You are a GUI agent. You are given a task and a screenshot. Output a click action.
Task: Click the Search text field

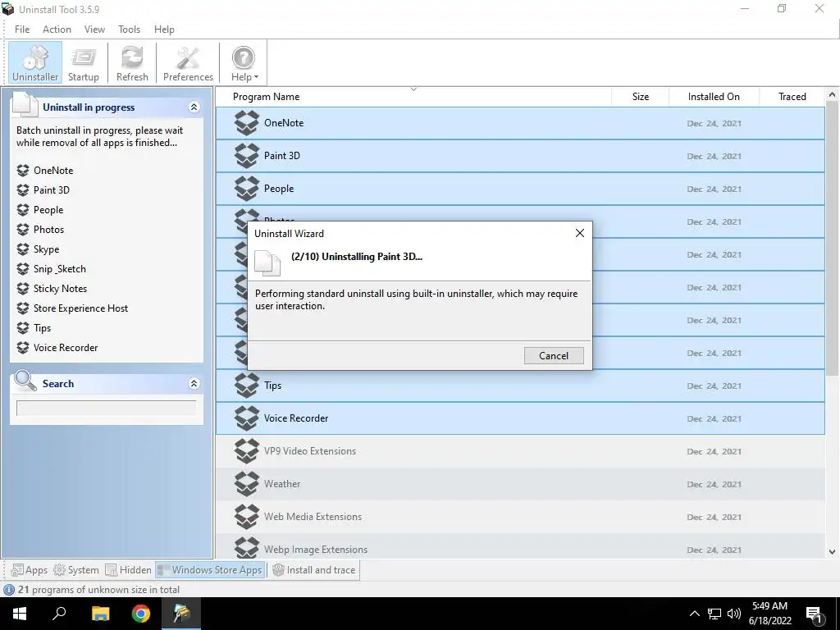click(x=106, y=409)
